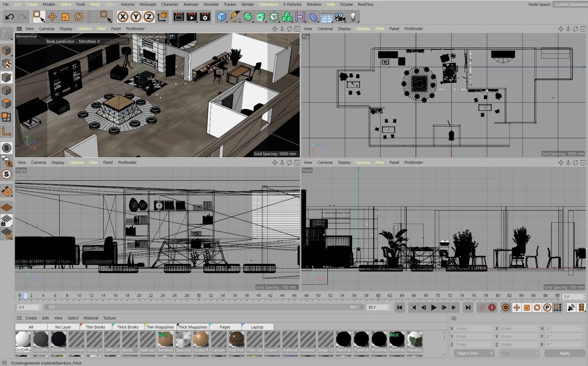Open the Object (Rel) dropdown
588x366 pixels.
tap(474, 353)
